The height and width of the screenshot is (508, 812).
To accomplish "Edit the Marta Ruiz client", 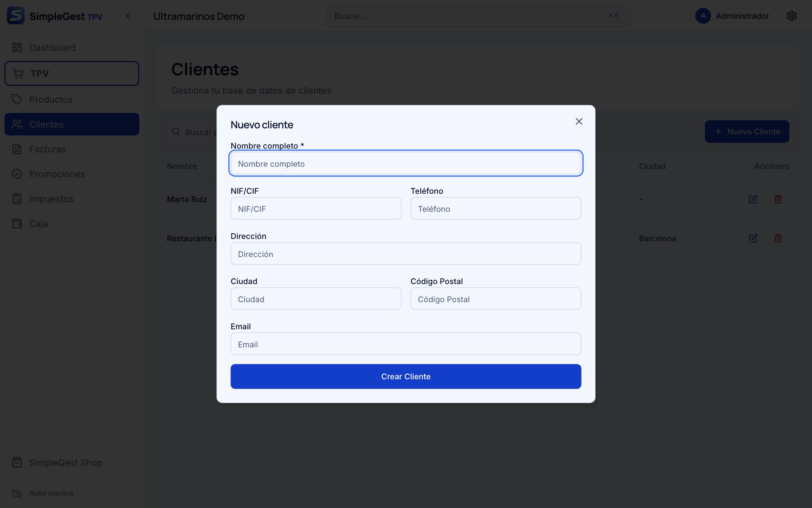I will click(753, 199).
